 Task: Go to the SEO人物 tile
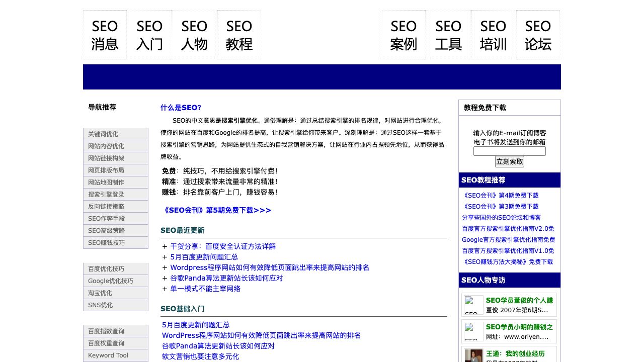194,35
